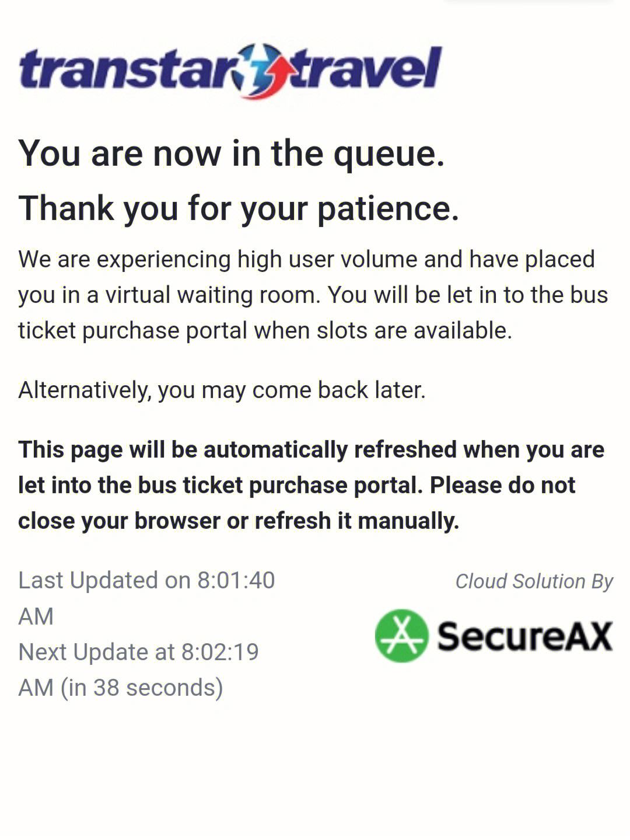Click the 'Cloud Solution By' caption
630x840 pixels.
pos(534,581)
